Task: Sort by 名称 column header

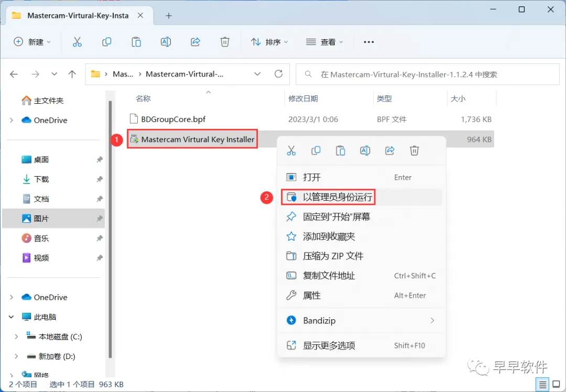Action: pyautogui.click(x=143, y=99)
